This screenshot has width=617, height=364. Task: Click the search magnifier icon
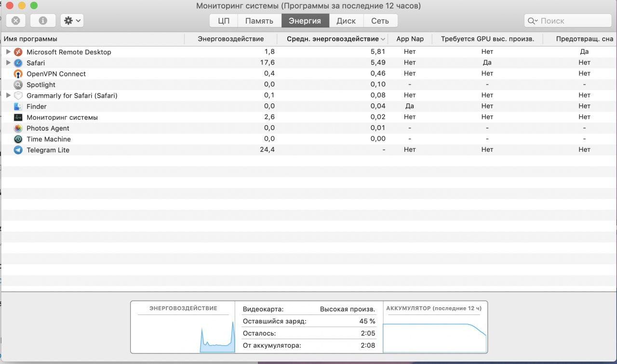tap(533, 21)
